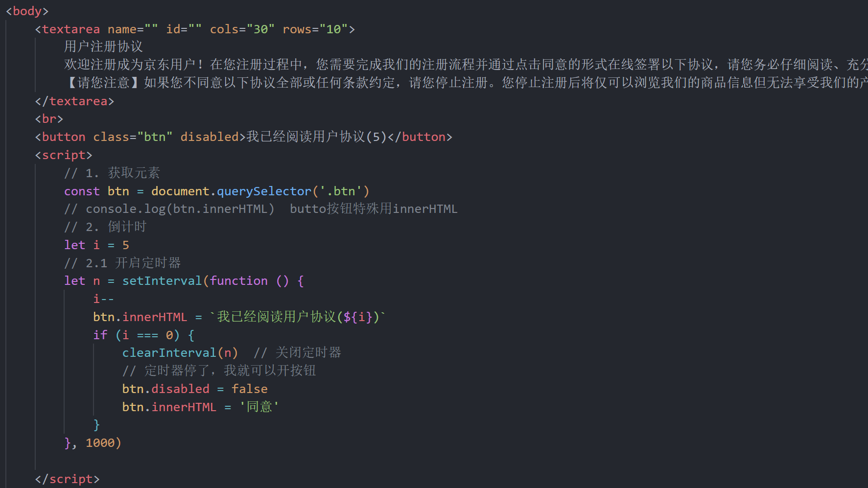Viewport: 868px width, 488px height.
Task: Click the disabled attribute in the button tag
Action: (210, 137)
